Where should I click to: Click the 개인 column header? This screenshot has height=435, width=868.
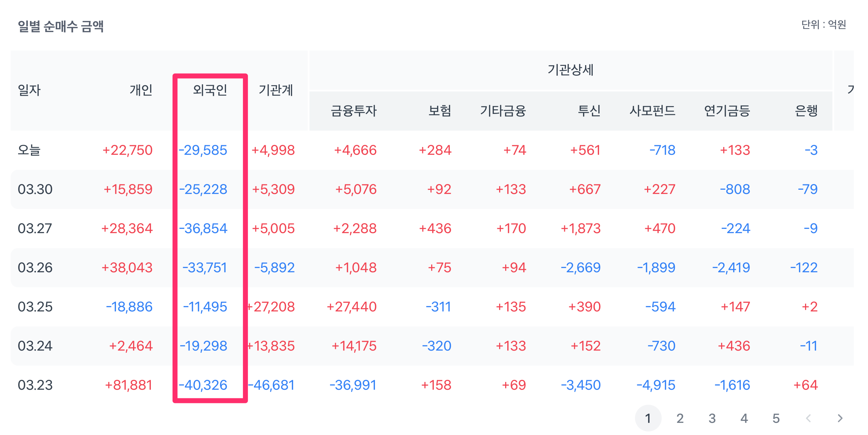(141, 90)
